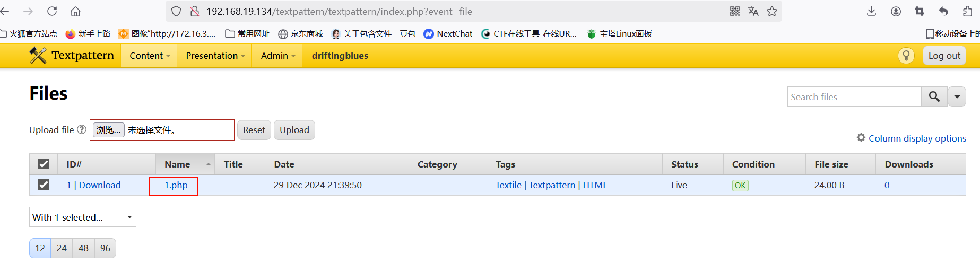Click the browser back arrow
Image resolution: width=980 pixels, height=272 pixels.
pyautogui.click(x=5, y=11)
